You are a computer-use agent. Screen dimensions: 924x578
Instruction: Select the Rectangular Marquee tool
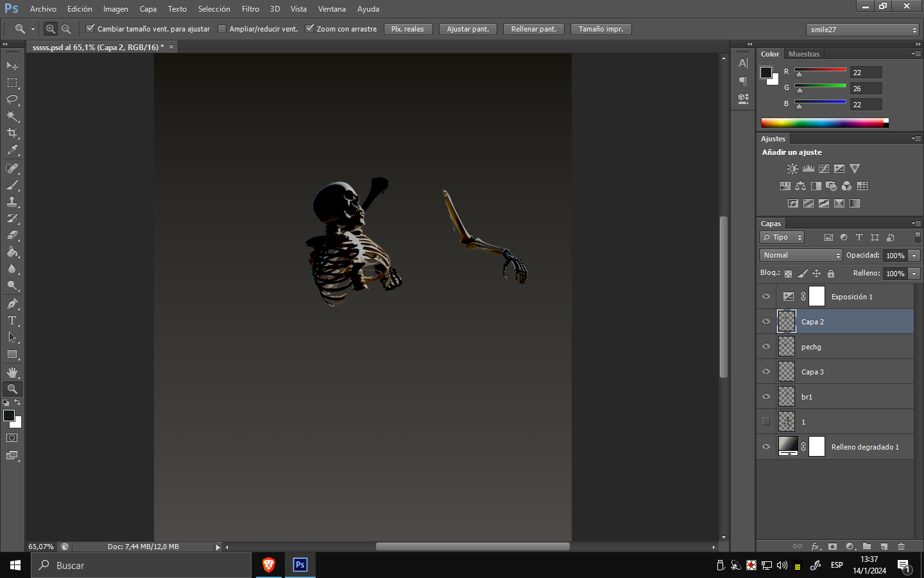tap(12, 83)
